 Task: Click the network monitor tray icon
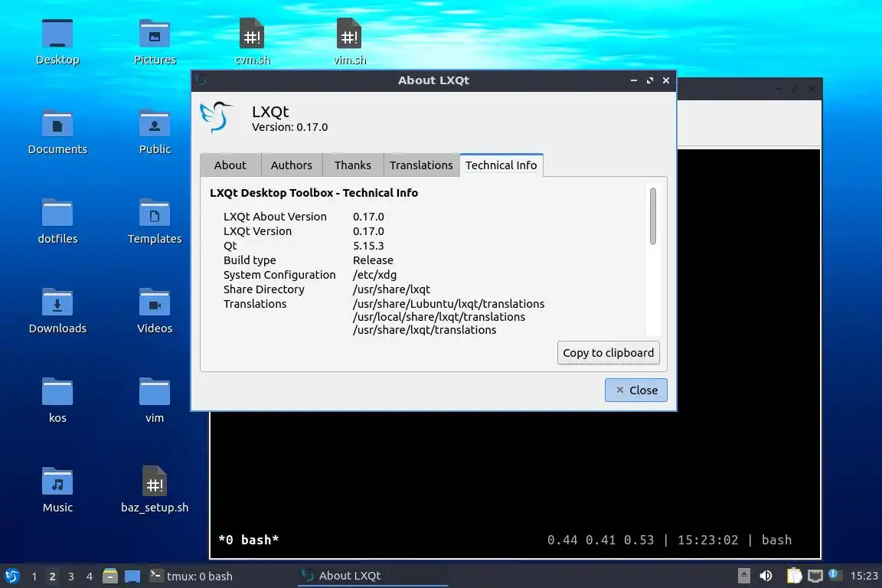point(815,576)
